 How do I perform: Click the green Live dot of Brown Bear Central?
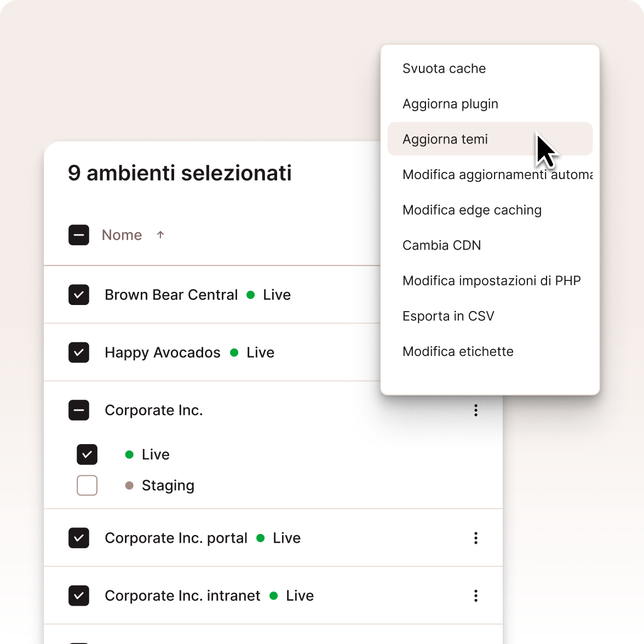coord(251,295)
